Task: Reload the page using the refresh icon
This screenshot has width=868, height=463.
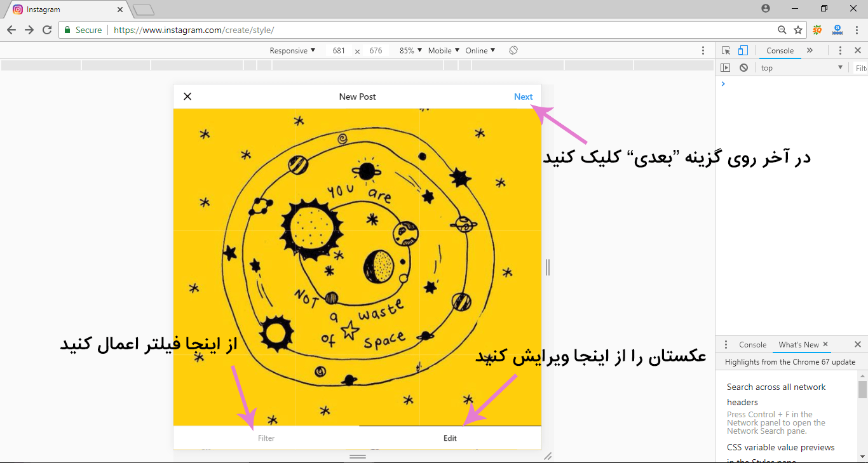Action: point(47,30)
